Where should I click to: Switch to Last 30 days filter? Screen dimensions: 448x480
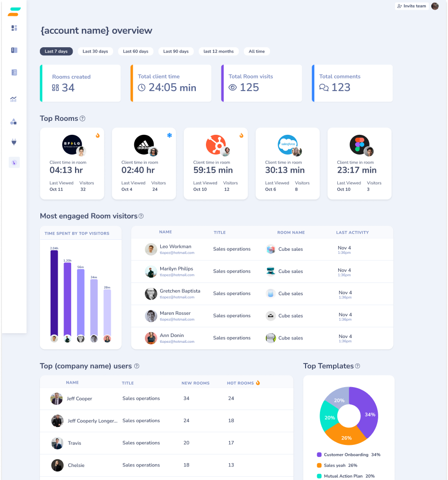[95, 52]
